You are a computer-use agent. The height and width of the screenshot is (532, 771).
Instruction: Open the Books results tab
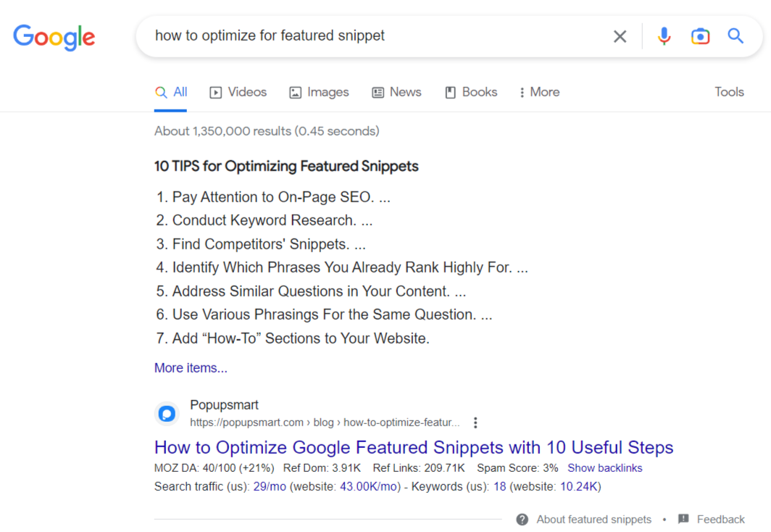(470, 92)
